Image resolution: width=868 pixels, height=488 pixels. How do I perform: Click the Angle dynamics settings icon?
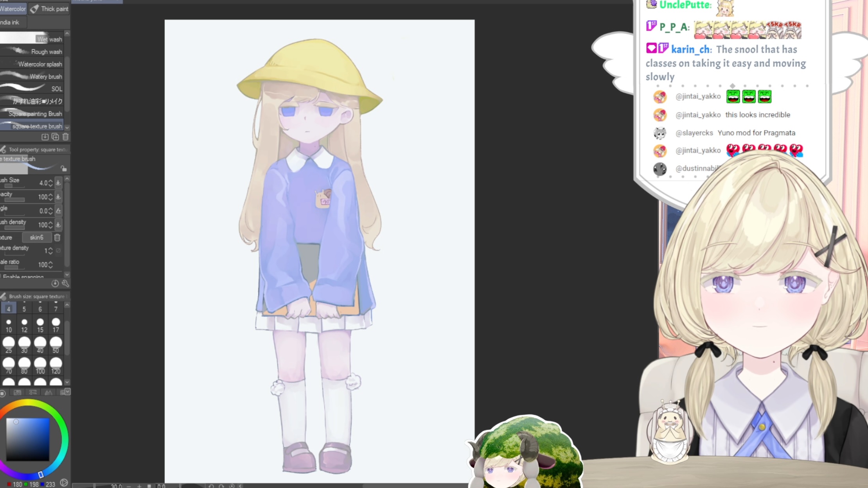click(58, 211)
